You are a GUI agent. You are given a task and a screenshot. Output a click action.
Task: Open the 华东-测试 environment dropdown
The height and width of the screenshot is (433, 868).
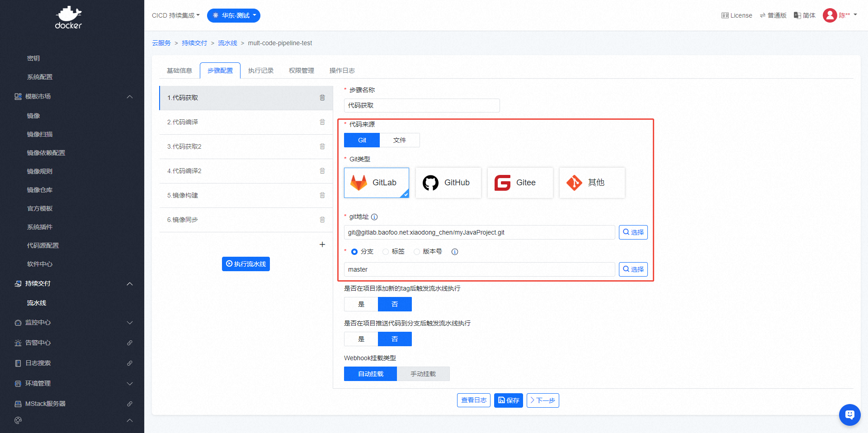[234, 15]
